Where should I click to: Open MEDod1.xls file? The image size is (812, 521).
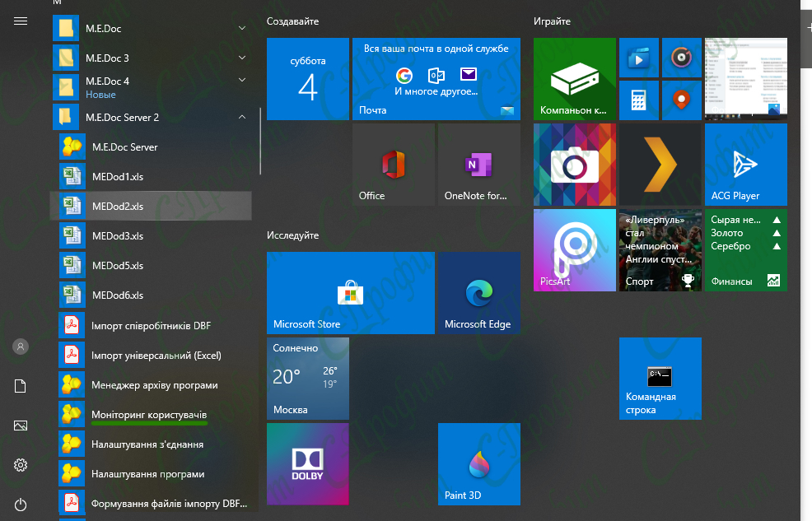[x=152, y=176]
